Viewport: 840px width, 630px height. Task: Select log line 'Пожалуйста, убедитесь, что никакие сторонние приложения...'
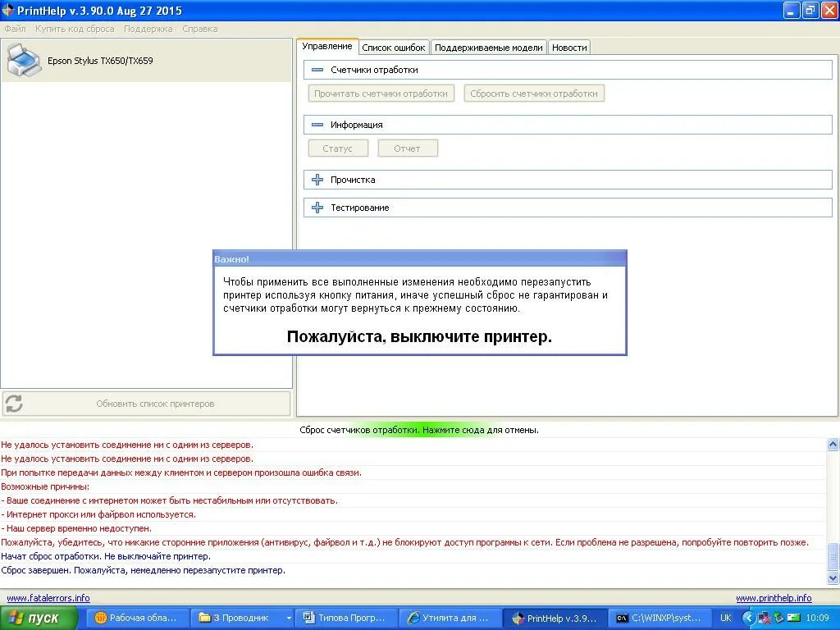click(405, 542)
